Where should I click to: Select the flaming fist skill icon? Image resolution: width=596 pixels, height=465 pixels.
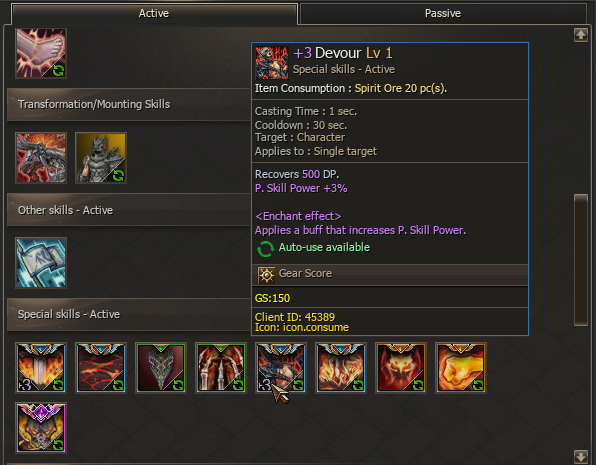(x=461, y=367)
